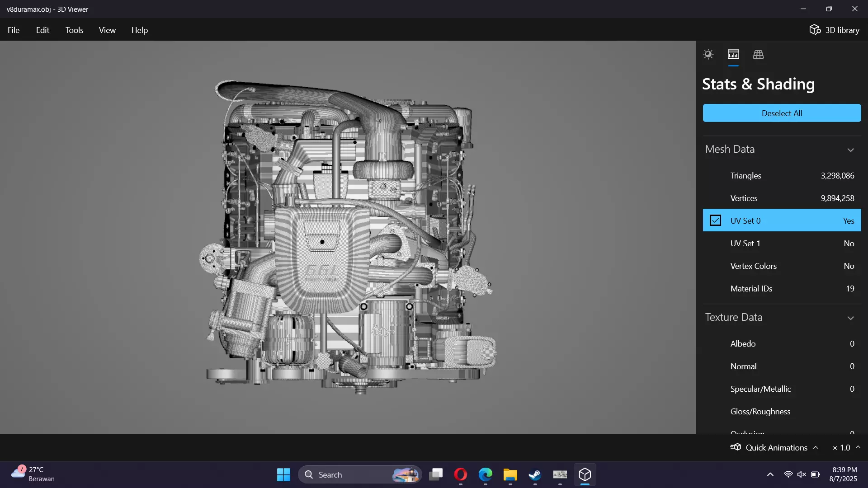Collapse the Texture Data section
The height and width of the screenshot is (488, 868).
click(850, 318)
